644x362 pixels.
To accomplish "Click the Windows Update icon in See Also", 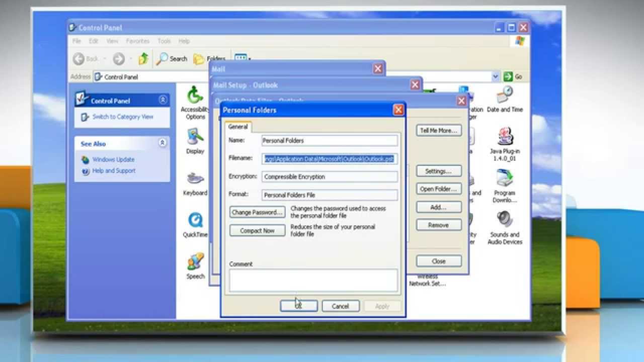I will tap(86, 159).
